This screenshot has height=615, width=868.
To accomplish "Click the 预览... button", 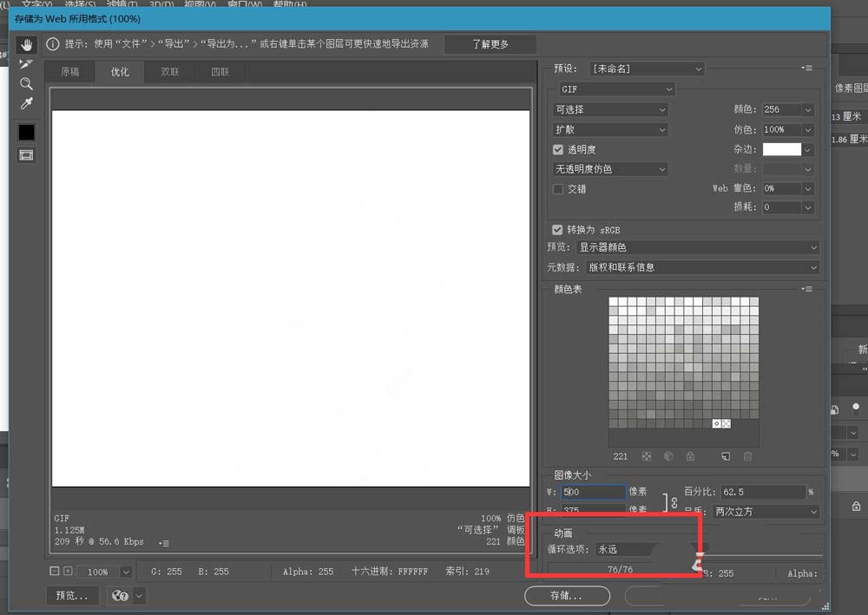I will point(72,596).
